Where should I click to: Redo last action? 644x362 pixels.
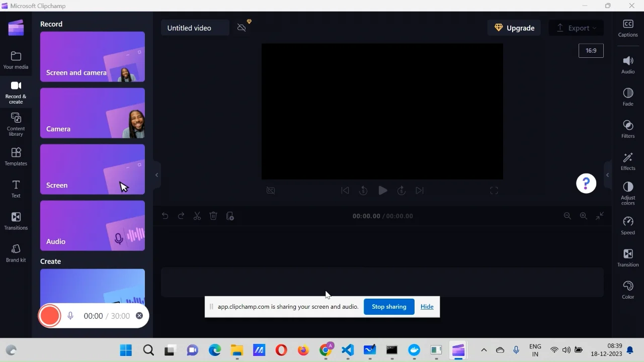tap(181, 216)
